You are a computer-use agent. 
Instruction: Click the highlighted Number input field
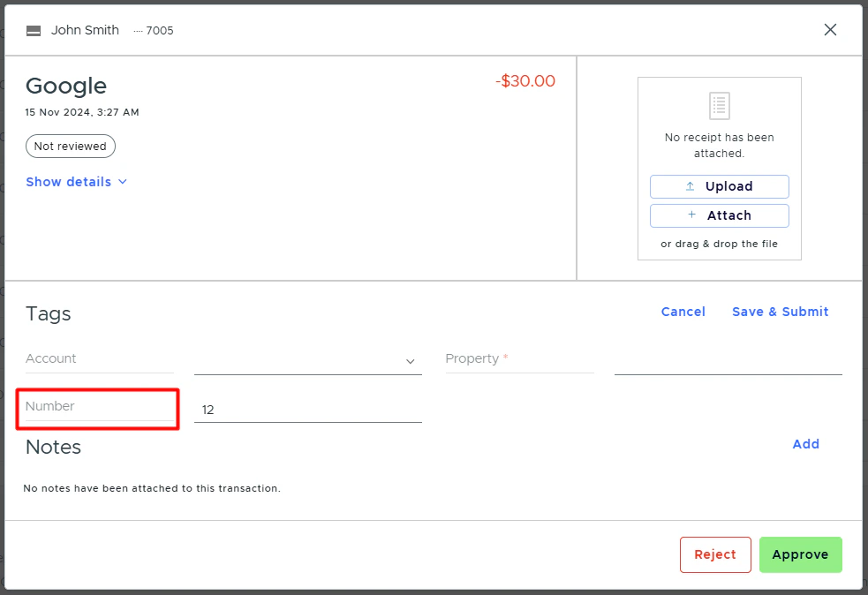click(97, 408)
